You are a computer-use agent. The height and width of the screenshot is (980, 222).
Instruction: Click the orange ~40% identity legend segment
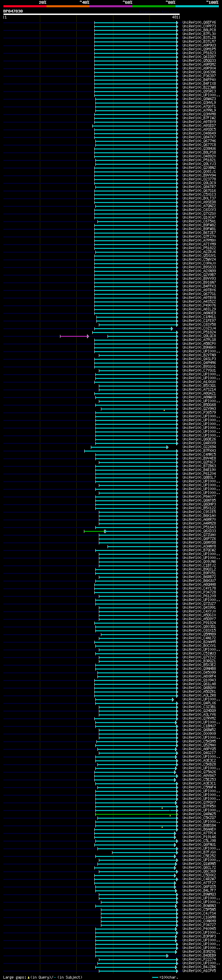click(x=68, y=6)
